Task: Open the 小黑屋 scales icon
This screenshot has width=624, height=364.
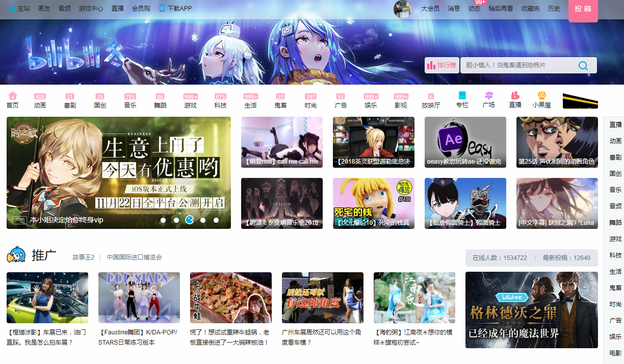Action: coord(542,96)
